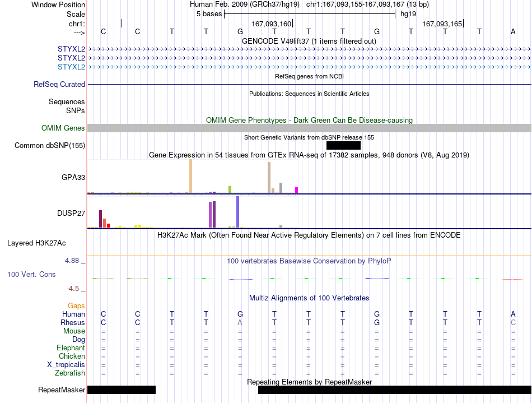Click the 4.88 PhyloP upper limit value
Viewport: 532px width, 403px height.
point(72,261)
